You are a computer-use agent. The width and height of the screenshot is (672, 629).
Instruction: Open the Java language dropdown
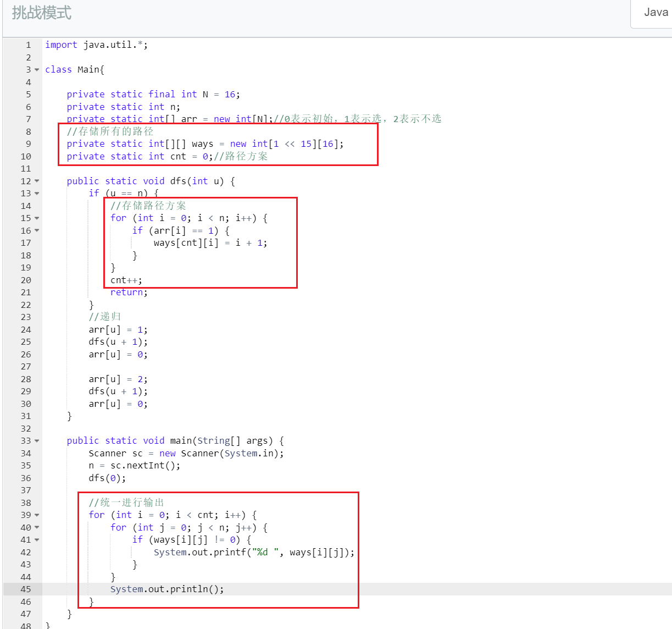652,13
